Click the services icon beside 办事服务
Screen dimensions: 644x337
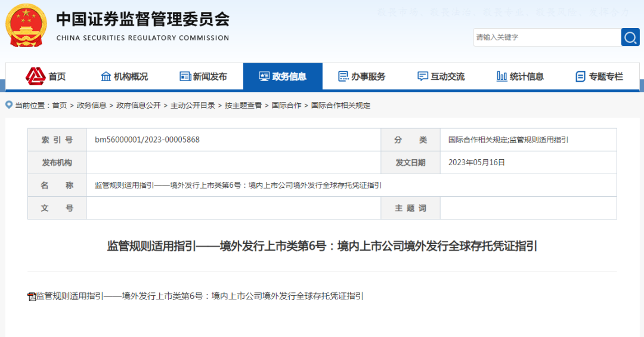343,76
